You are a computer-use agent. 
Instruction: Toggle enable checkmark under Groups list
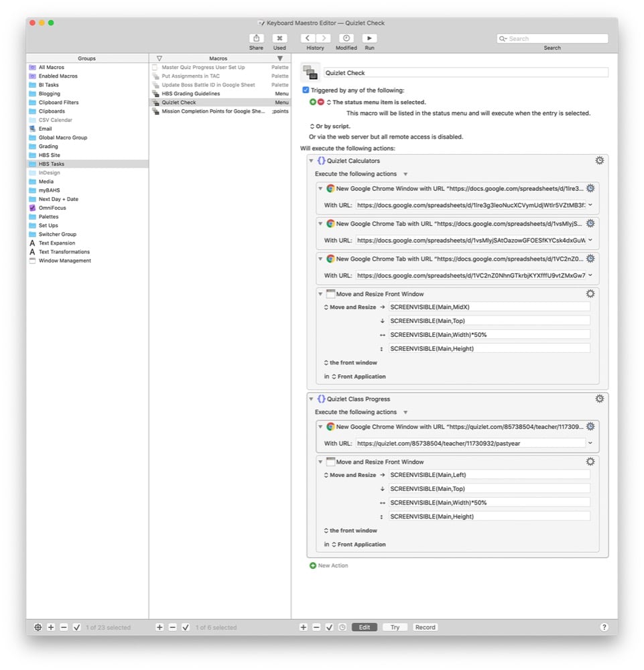click(77, 627)
